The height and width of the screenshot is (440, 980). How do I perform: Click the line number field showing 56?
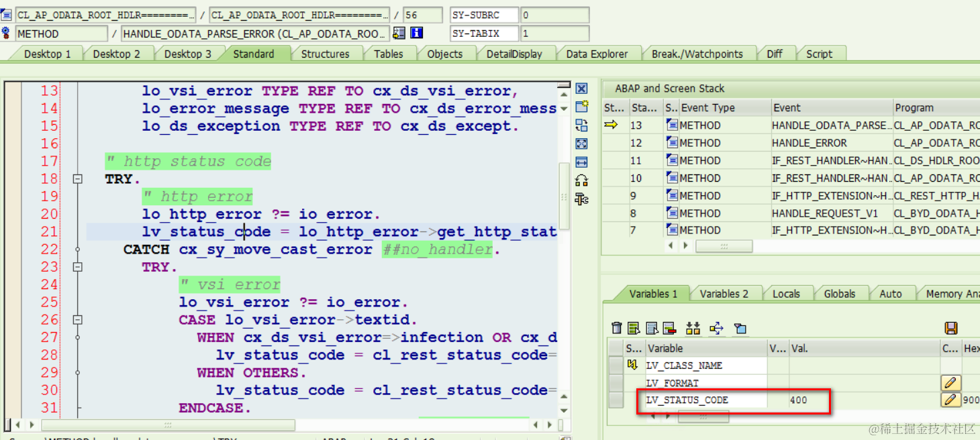coord(422,15)
